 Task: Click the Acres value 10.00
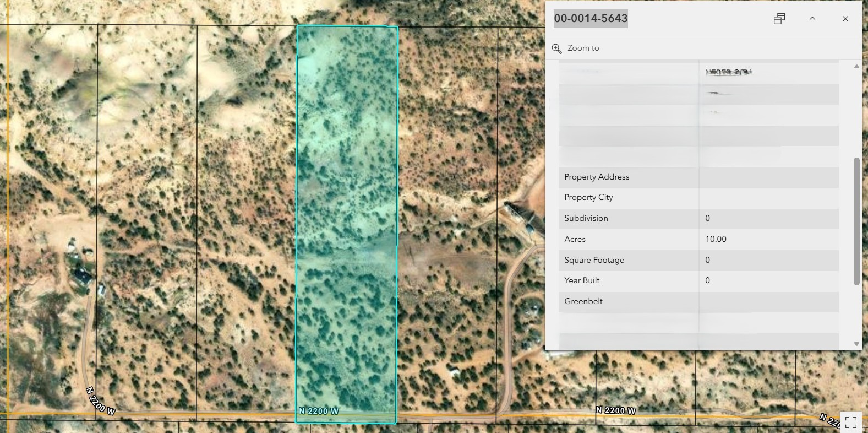(716, 239)
